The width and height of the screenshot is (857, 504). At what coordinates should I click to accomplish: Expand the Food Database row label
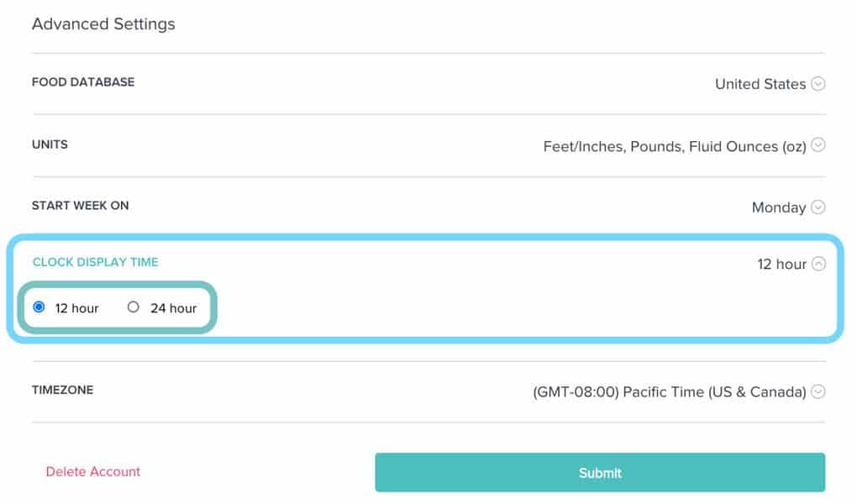(x=83, y=82)
